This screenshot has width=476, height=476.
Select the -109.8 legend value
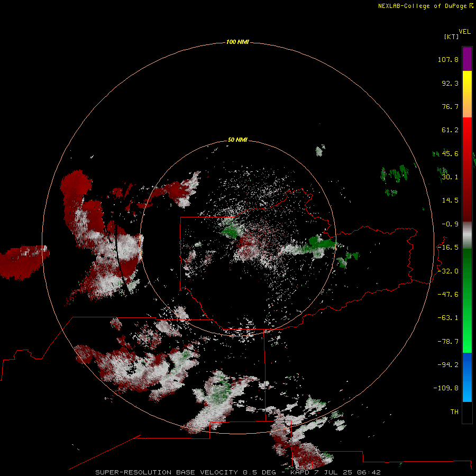pos(446,388)
